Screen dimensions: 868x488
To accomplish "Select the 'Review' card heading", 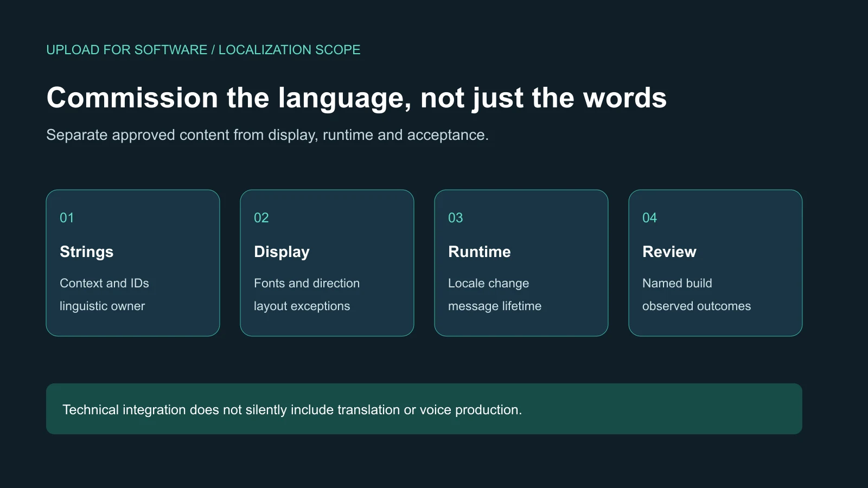I will [x=669, y=252].
